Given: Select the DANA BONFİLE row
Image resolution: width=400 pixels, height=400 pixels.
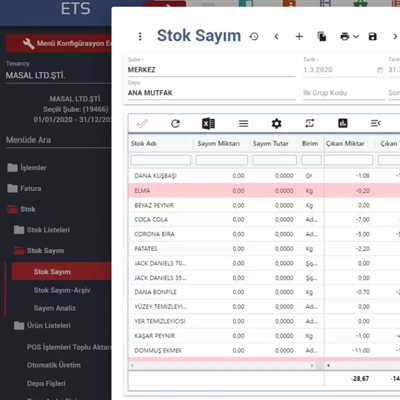Looking at the screenshot, I should (264, 292).
